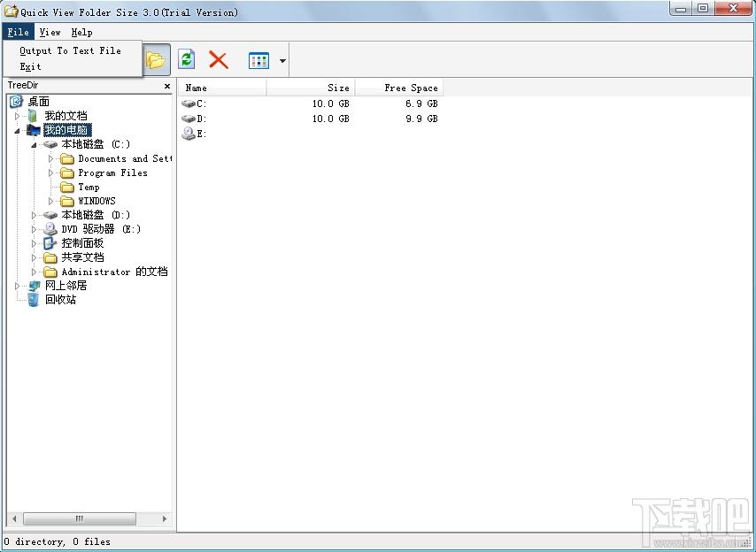Open the view mode dropdown arrow
This screenshot has height=552, width=756.
point(282,61)
